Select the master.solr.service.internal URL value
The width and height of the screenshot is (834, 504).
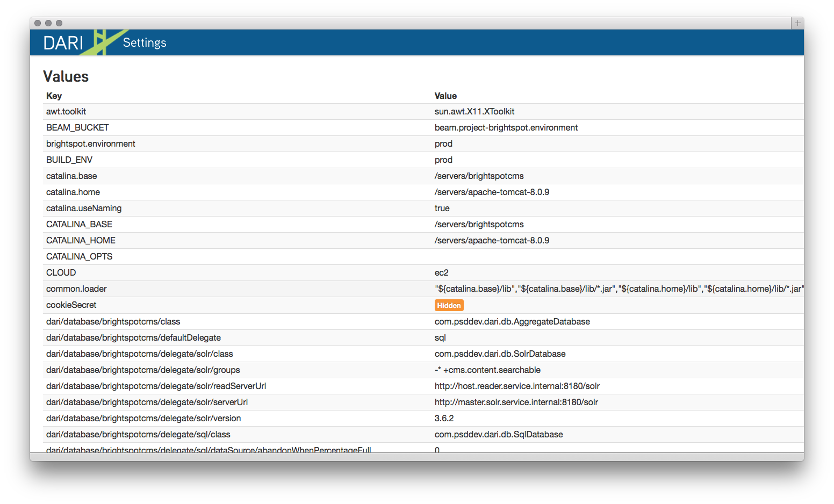click(x=516, y=402)
